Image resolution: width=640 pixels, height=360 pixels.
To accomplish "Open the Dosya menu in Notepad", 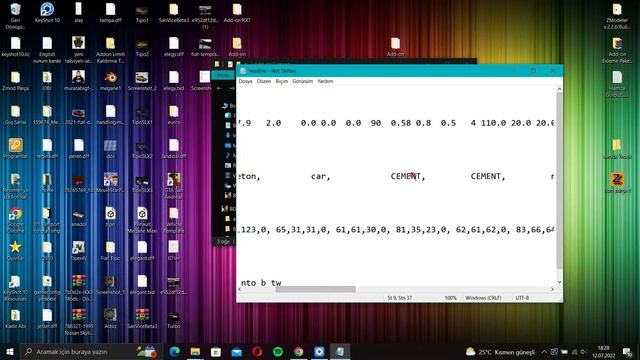I will pos(245,81).
